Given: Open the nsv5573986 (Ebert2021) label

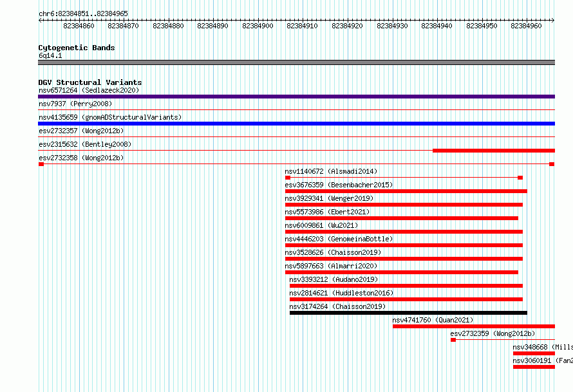Looking at the screenshot, I should 328,212.
